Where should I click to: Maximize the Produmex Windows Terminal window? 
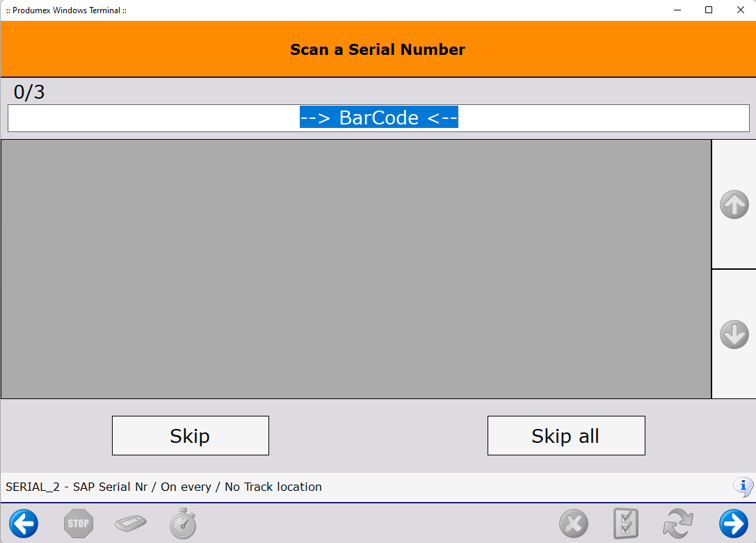pyautogui.click(x=709, y=10)
